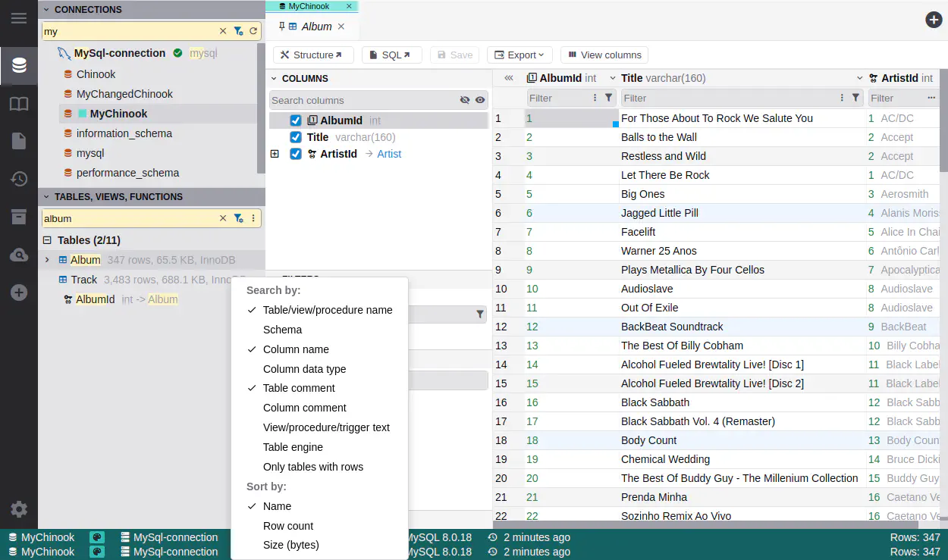This screenshot has height=560, width=948.
Task: Open settings gear in left sidebar
Action: [x=19, y=509]
